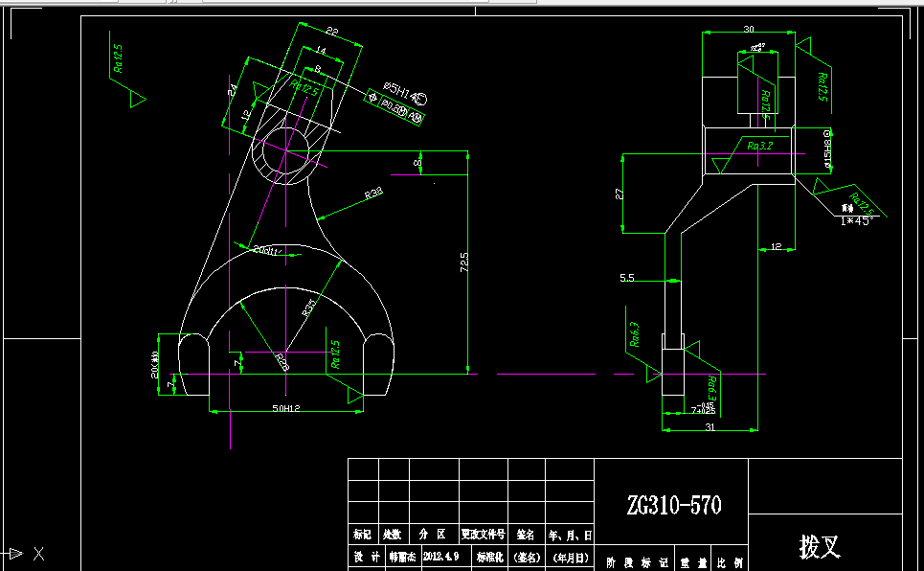This screenshot has width=924, height=571.
Task: Select the part name 拨叉 in title block
Action: click(x=819, y=547)
